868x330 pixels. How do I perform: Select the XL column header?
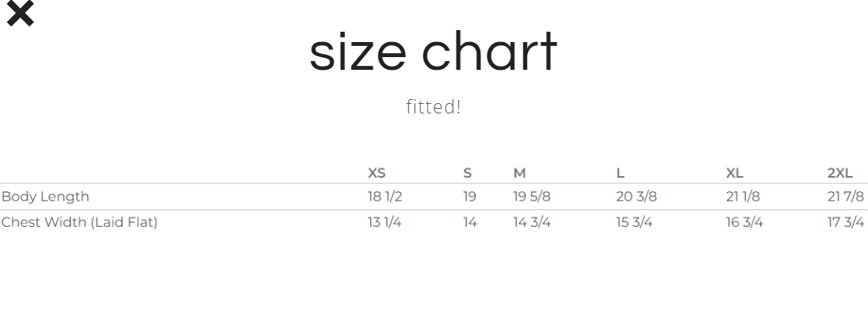(735, 173)
